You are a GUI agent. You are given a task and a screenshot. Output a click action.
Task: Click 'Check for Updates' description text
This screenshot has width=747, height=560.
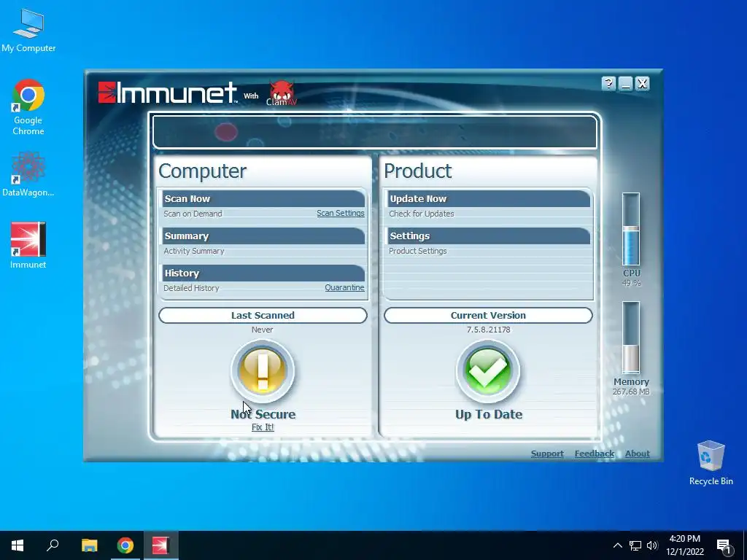click(x=421, y=214)
